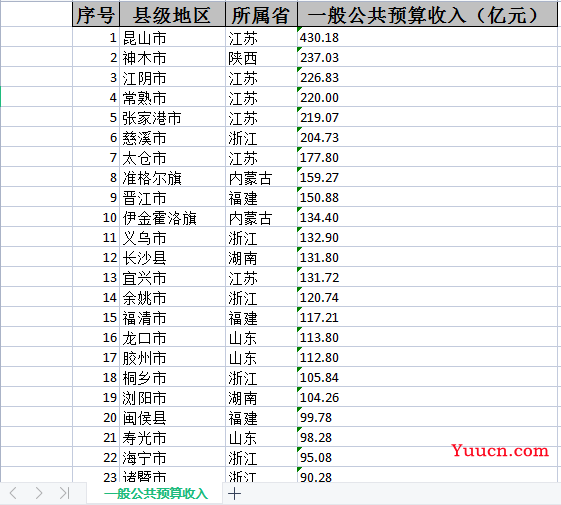
Task: Select the 一般公共预算收入 sheet tab
Action: click(156, 494)
